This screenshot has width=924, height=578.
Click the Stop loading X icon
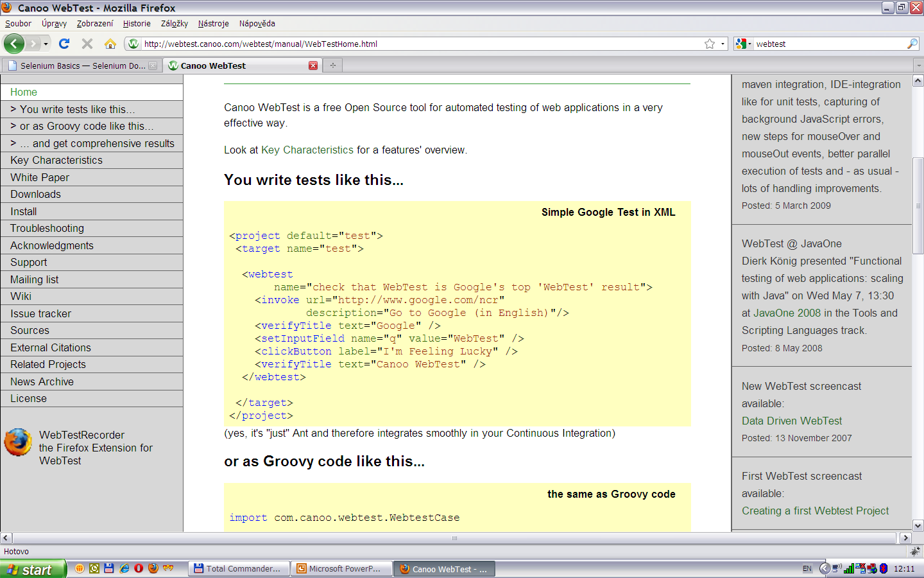coord(87,44)
